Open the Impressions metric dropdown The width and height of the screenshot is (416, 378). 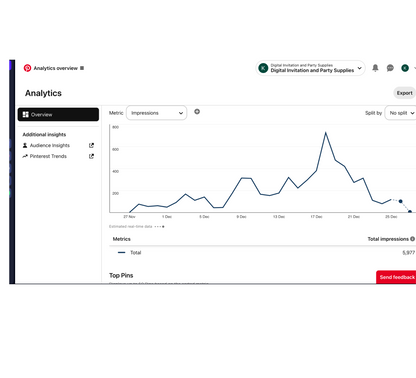157,113
